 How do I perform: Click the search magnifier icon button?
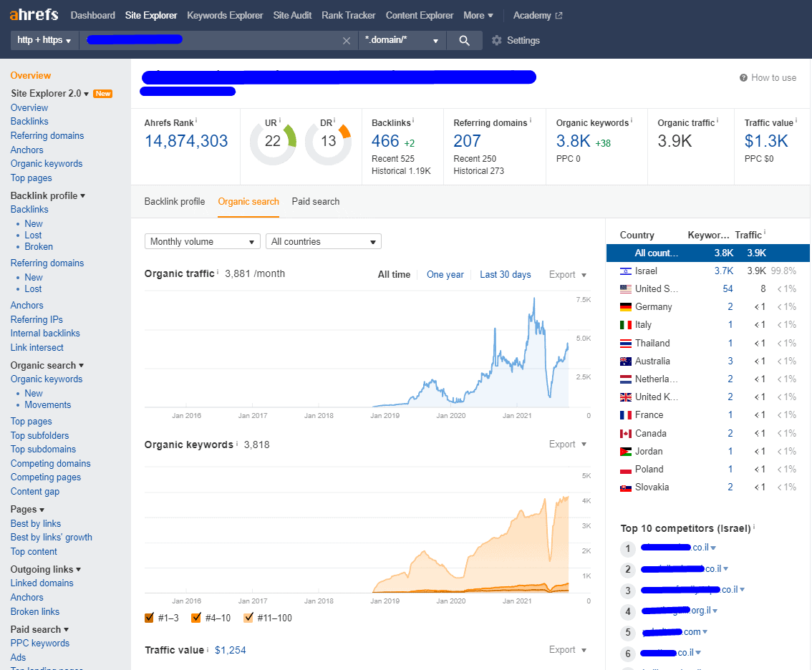(x=465, y=41)
